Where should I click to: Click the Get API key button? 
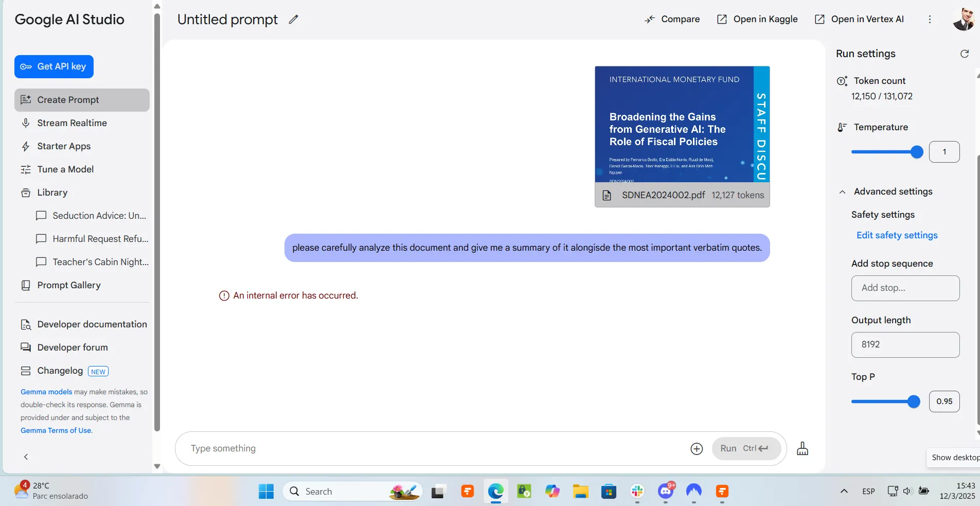coord(54,66)
